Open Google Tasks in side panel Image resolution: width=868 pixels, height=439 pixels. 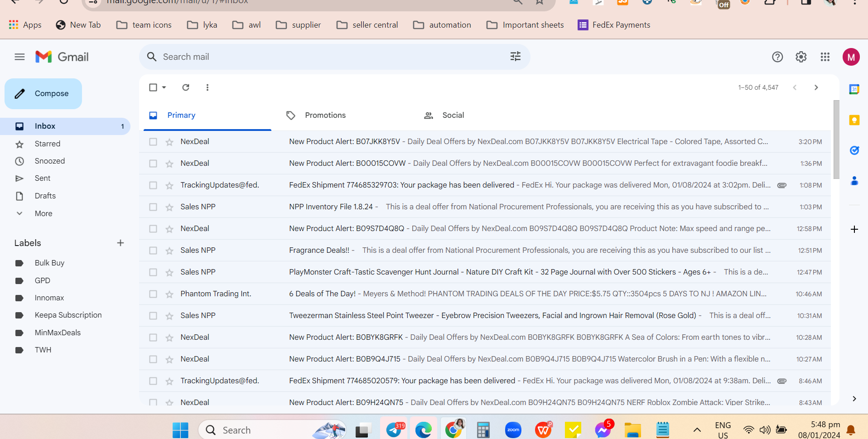pyautogui.click(x=854, y=150)
